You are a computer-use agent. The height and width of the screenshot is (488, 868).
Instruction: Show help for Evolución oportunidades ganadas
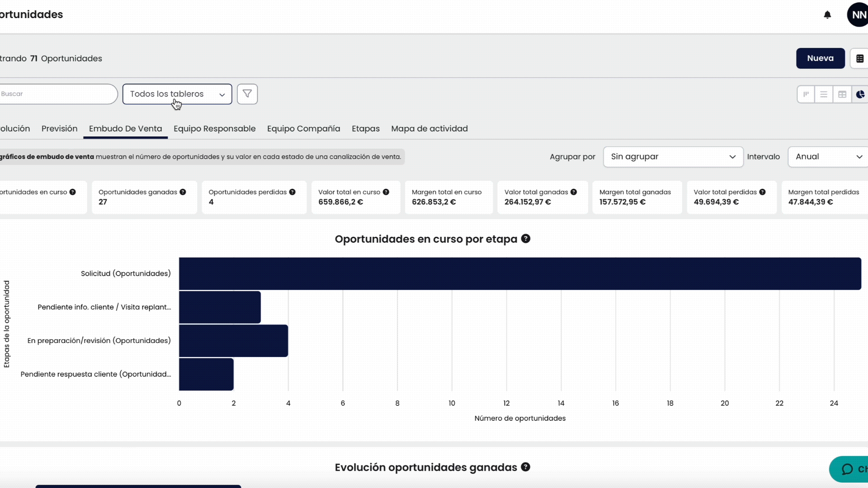tap(525, 467)
